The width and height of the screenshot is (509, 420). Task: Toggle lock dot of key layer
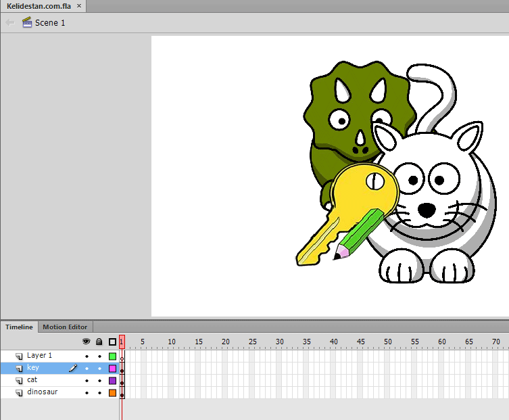tap(99, 369)
